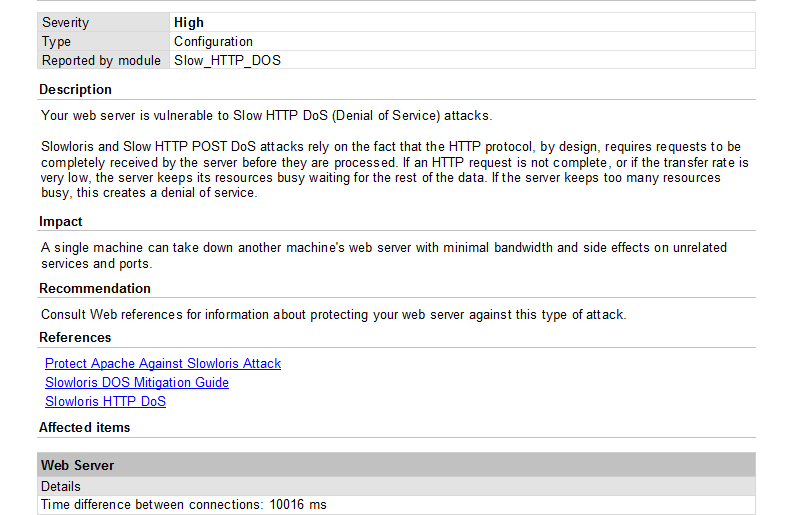
Task: Follow the Slowloris HTTP DoS reference link
Action: click(105, 402)
